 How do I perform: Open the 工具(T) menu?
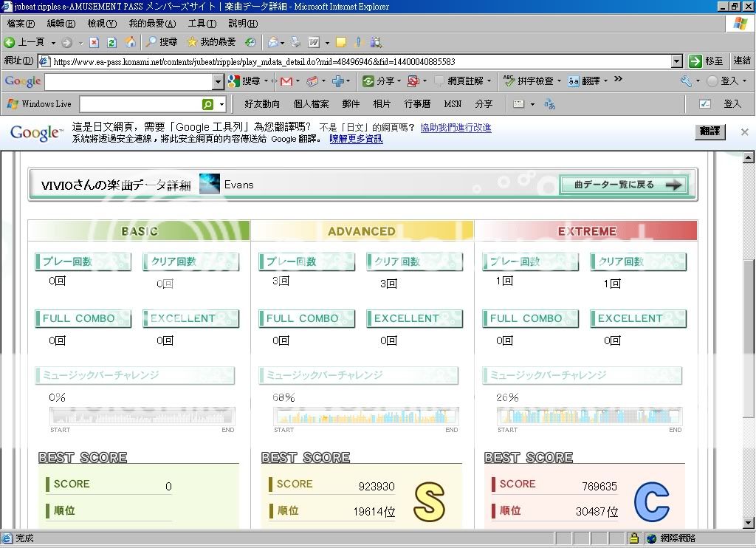click(x=202, y=24)
